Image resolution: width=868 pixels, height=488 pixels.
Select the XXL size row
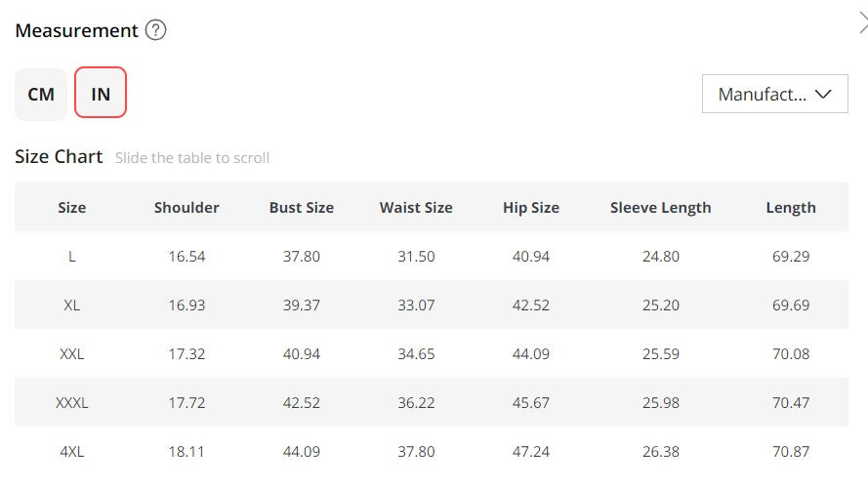71,353
